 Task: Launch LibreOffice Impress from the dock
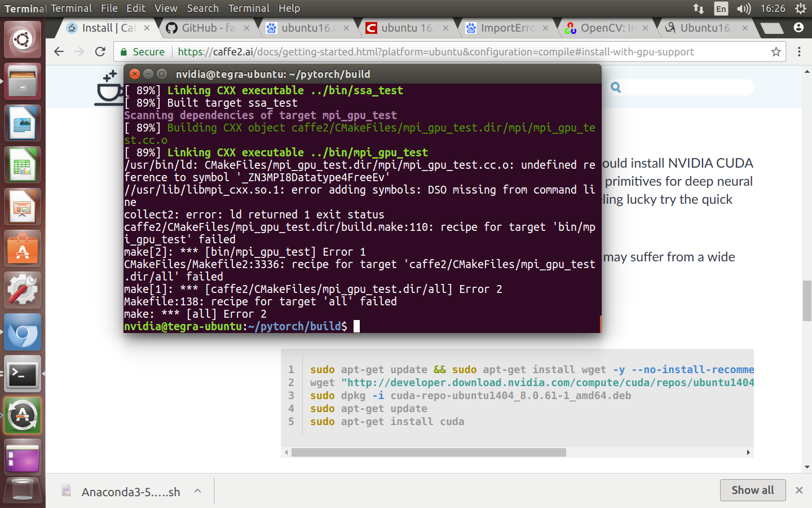[x=23, y=207]
